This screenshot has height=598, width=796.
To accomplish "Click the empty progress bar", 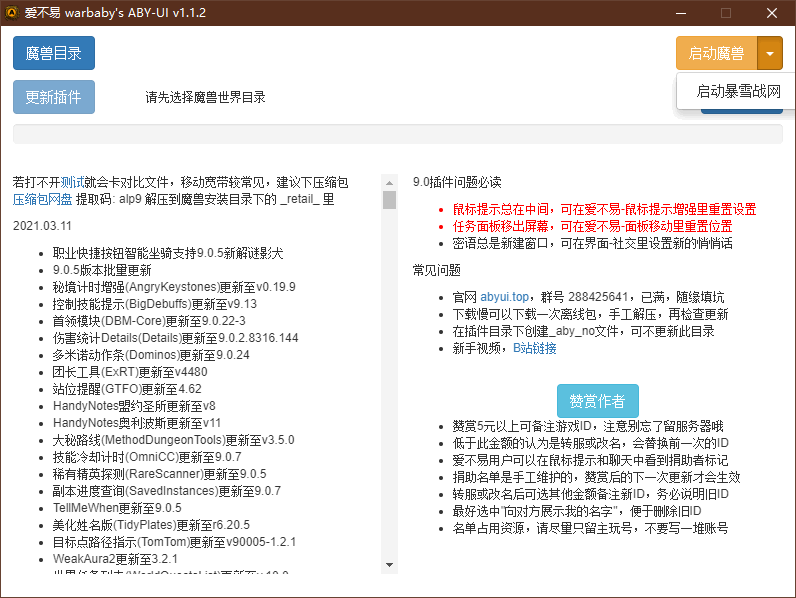I will pyautogui.click(x=397, y=134).
